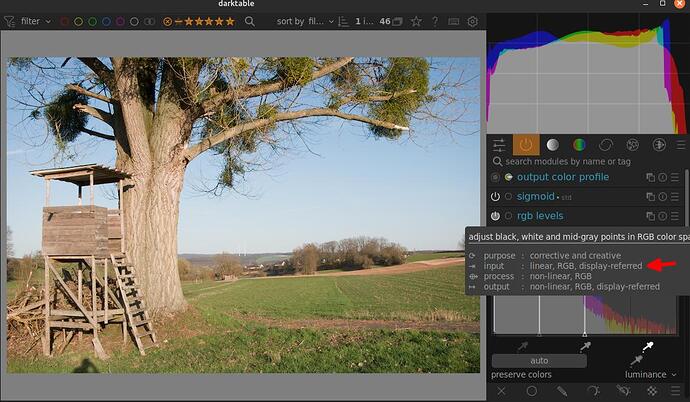Click the filter funnel icon

pos(9,21)
